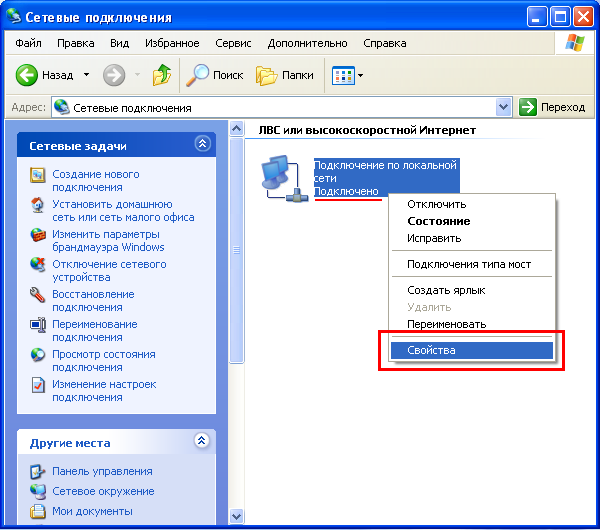Click Сетевое окружение link
This screenshot has width=600, height=530.
(103, 491)
